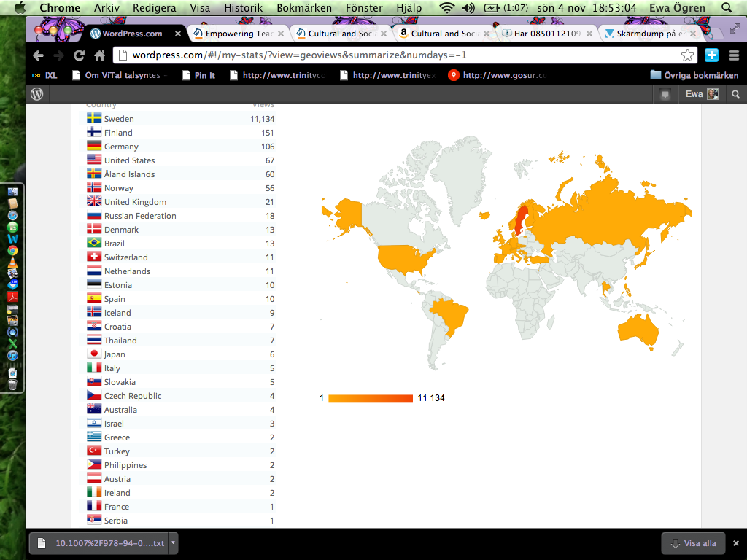Open the Spotlight search magnifier in menu bar
This screenshot has height=560, width=747.
tap(726, 8)
